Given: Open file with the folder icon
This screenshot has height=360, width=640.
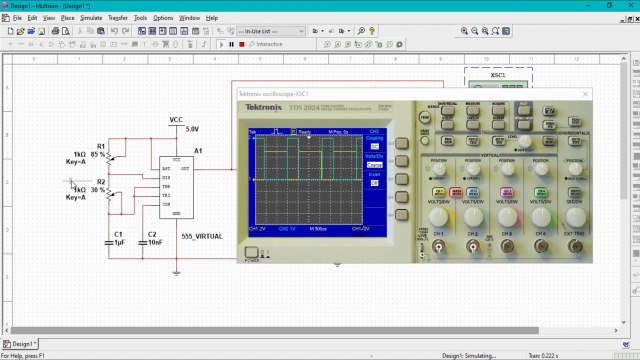Looking at the screenshot, I should click(x=21, y=31).
